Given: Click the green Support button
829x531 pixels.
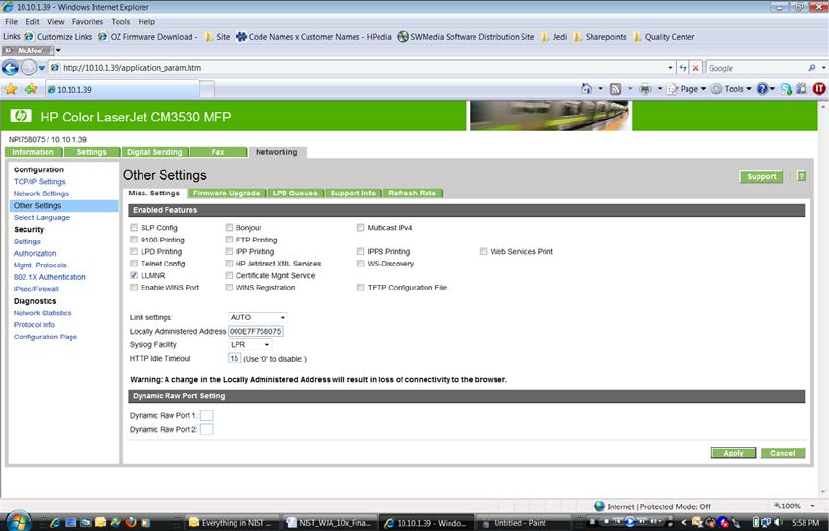Looking at the screenshot, I should tap(761, 176).
